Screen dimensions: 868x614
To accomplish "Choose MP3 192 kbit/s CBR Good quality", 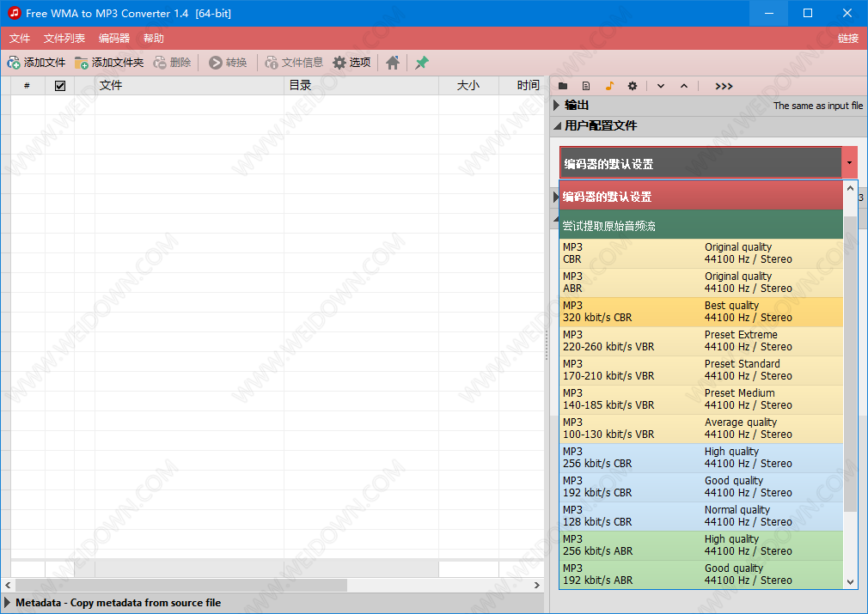I will (700, 487).
